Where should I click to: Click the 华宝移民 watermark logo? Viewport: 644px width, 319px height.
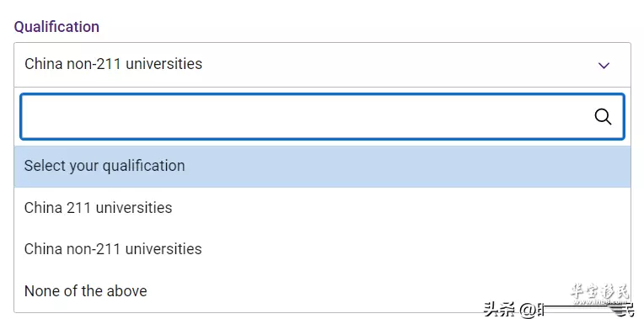(599, 293)
